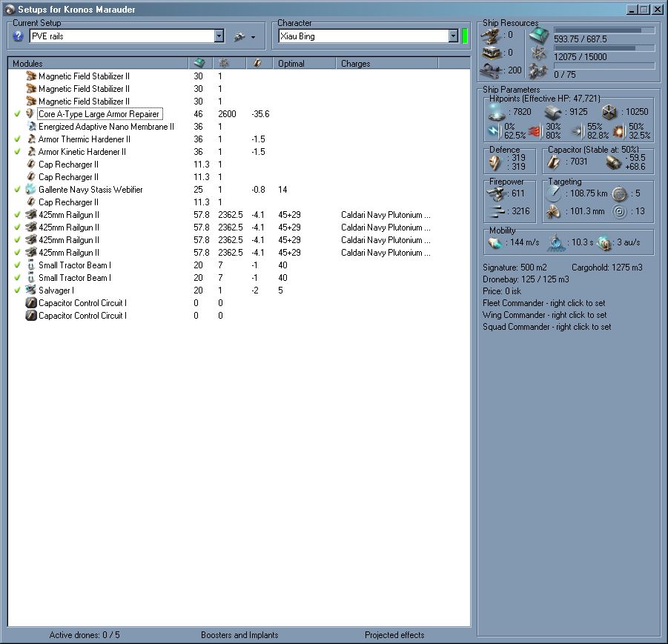Click the powergrid usage progress bar
Screen dimensions: 668x644
click(604, 48)
